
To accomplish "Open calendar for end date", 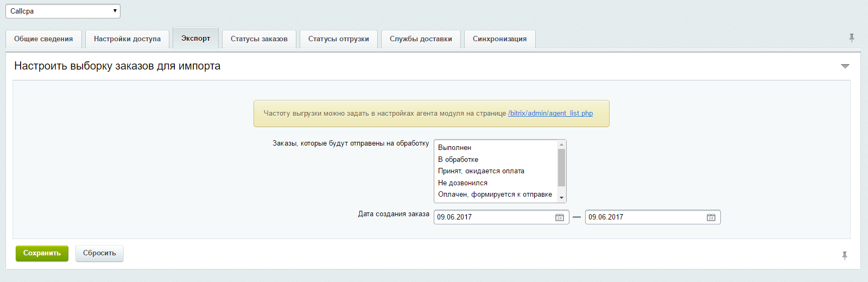I will point(711,217).
